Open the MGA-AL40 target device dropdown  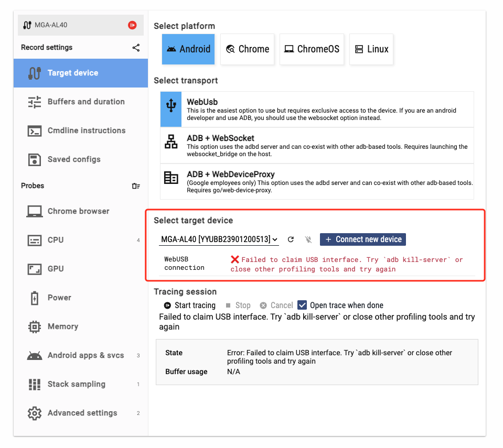coord(218,239)
